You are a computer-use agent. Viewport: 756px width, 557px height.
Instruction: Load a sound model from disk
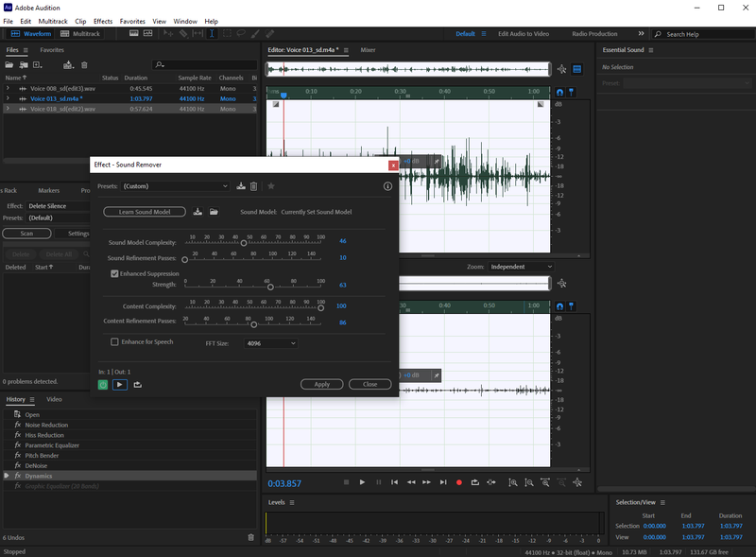pyautogui.click(x=214, y=212)
